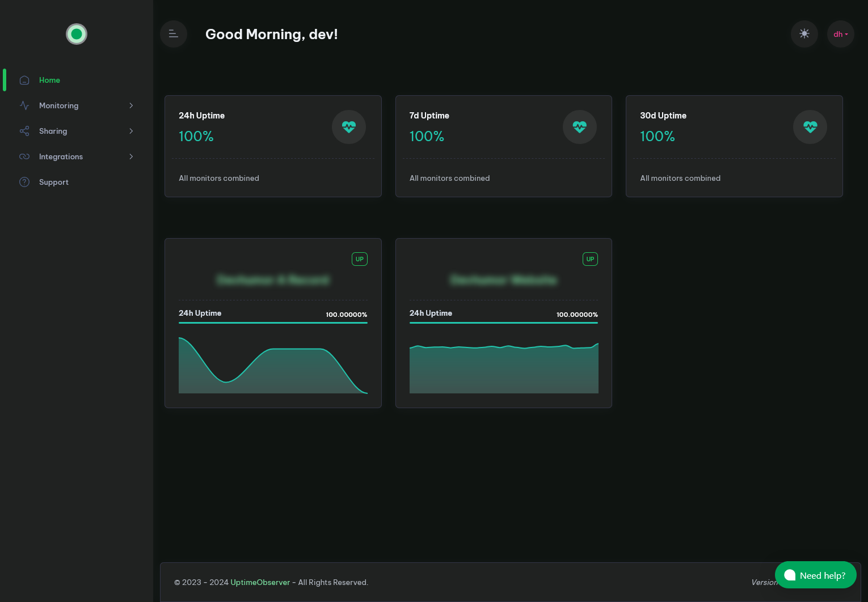Open the dh user account dropdown
868x602 pixels.
840,34
